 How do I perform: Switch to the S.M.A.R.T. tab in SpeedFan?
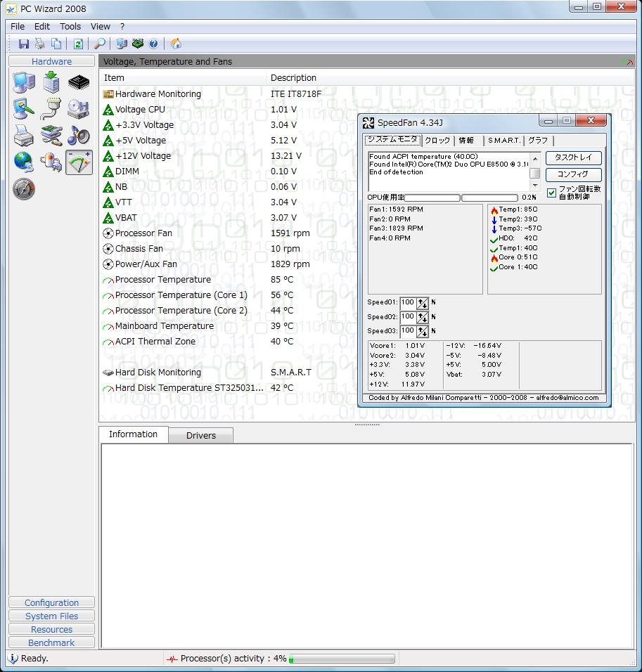tap(503, 141)
